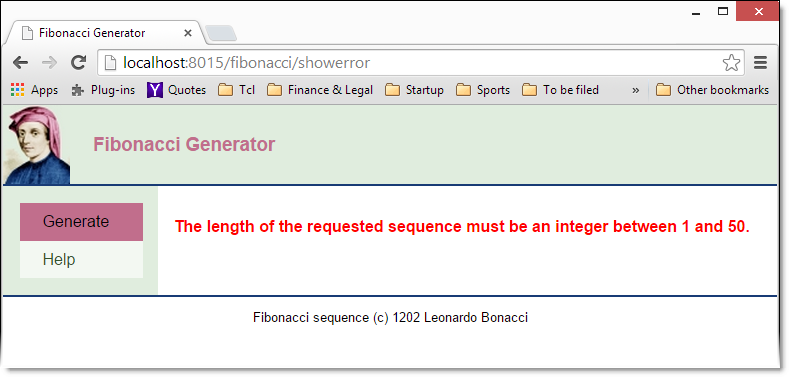Image resolution: width=789 pixels, height=377 pixels.
Task: Expand the Tcl bookmarks folder
Action: pos(236,90)
